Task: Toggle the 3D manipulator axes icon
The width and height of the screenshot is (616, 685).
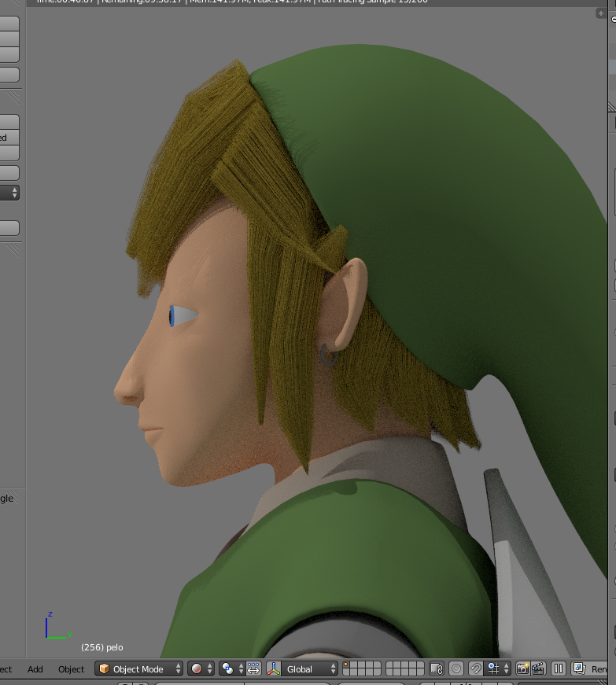Action: (x=274, y=668)
